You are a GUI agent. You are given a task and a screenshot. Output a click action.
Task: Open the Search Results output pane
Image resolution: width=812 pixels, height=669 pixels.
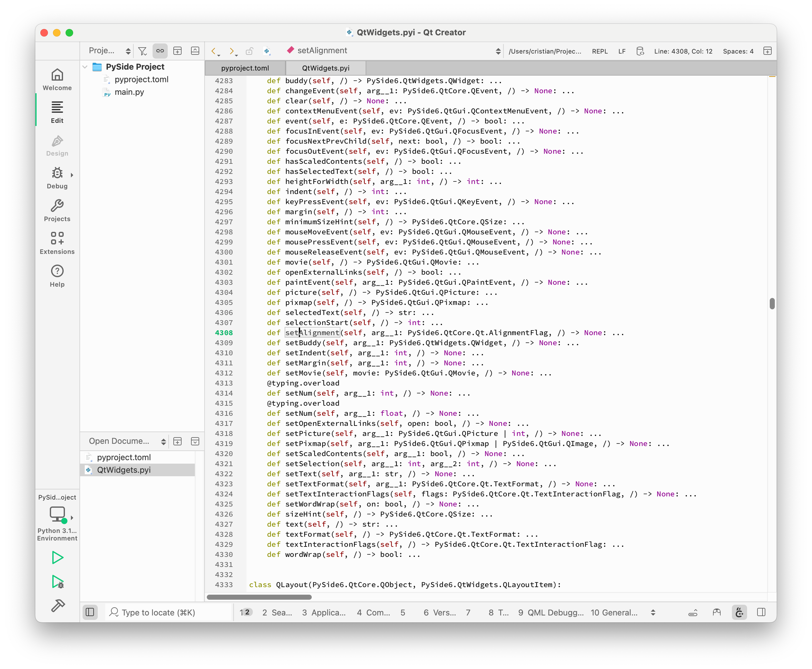277,612
